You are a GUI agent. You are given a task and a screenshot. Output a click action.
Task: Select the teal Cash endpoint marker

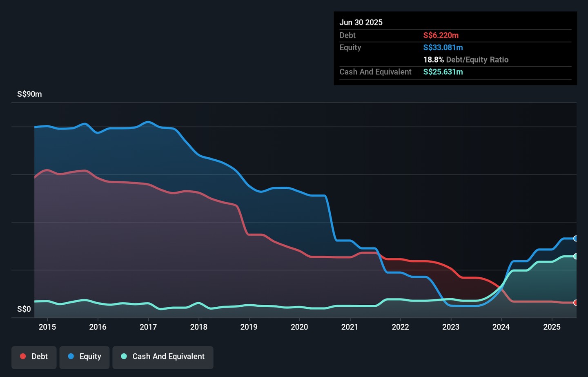[x=575, y=257]
